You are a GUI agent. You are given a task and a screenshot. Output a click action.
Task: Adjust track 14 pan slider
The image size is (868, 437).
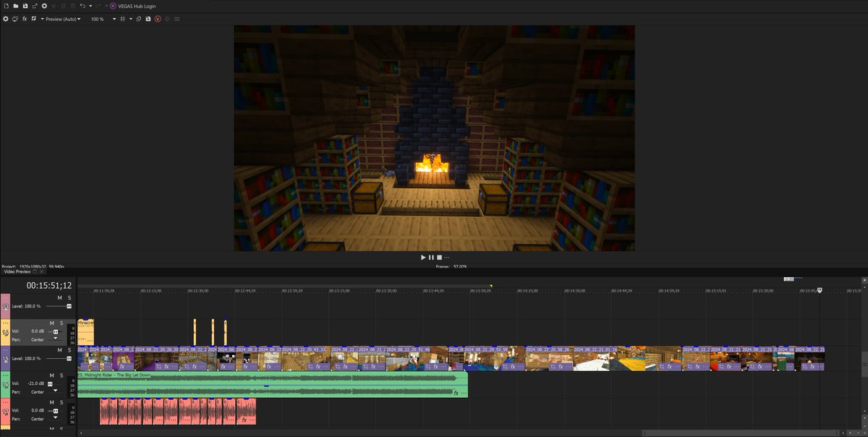click(56, 339)
